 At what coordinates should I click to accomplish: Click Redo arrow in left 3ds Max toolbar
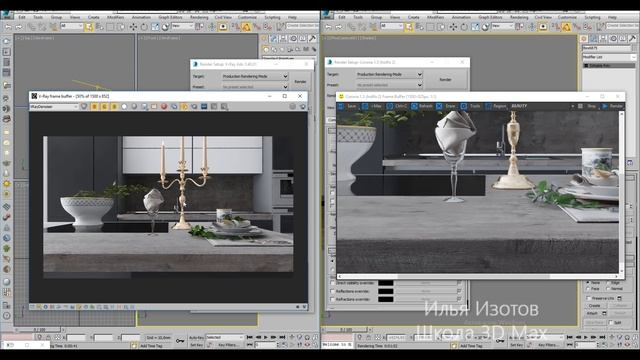[x=19, y=27]
